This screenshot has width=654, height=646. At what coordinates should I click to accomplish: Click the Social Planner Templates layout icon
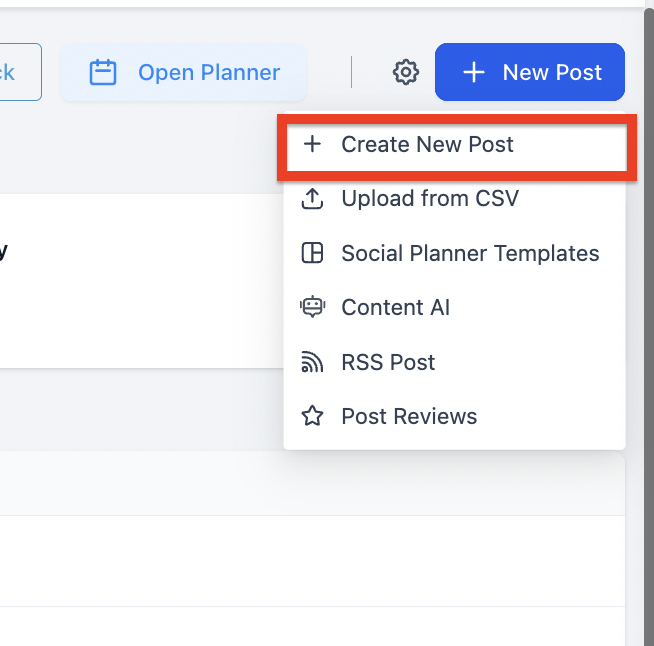point(313,253)
